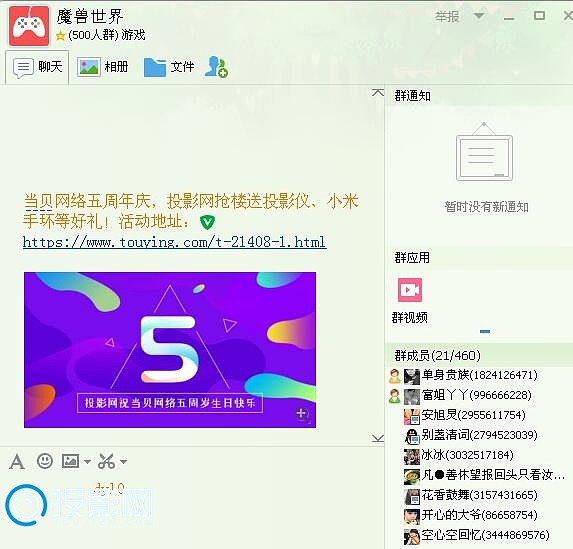Image resolution: width=573 pixels, height=549 pixels.
Task: Click the 群成员(21/460) header
Action: click(437, 355)
